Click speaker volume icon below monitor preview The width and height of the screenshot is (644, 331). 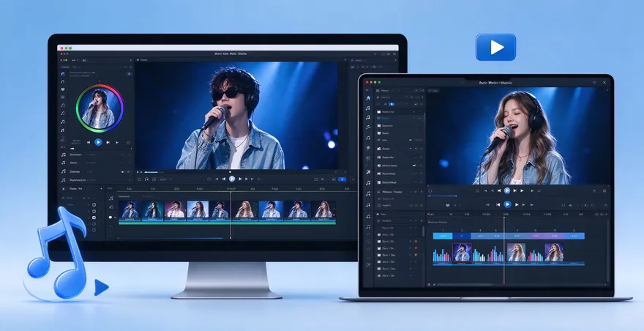click(x=322, y=179)
